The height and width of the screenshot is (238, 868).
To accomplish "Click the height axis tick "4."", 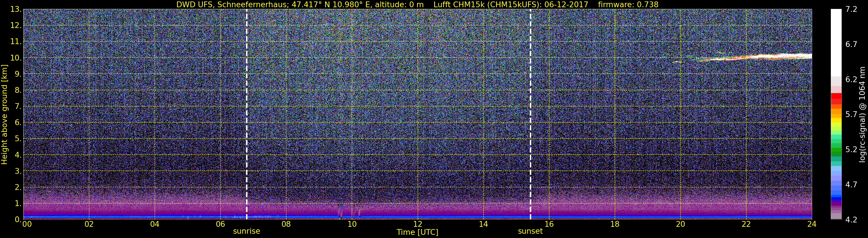I will click(18, 155).
